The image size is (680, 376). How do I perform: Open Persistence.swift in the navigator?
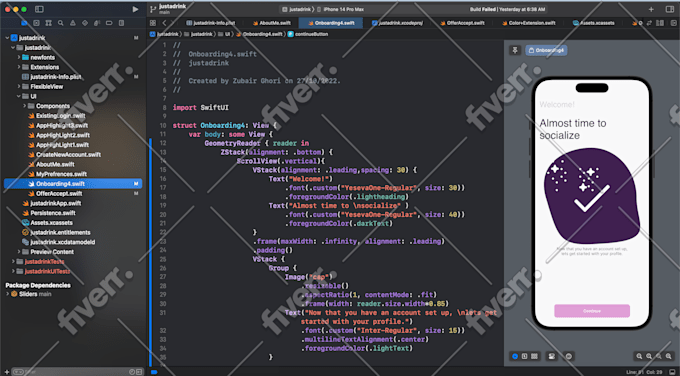pyautogui.click(x=49, y=213)
